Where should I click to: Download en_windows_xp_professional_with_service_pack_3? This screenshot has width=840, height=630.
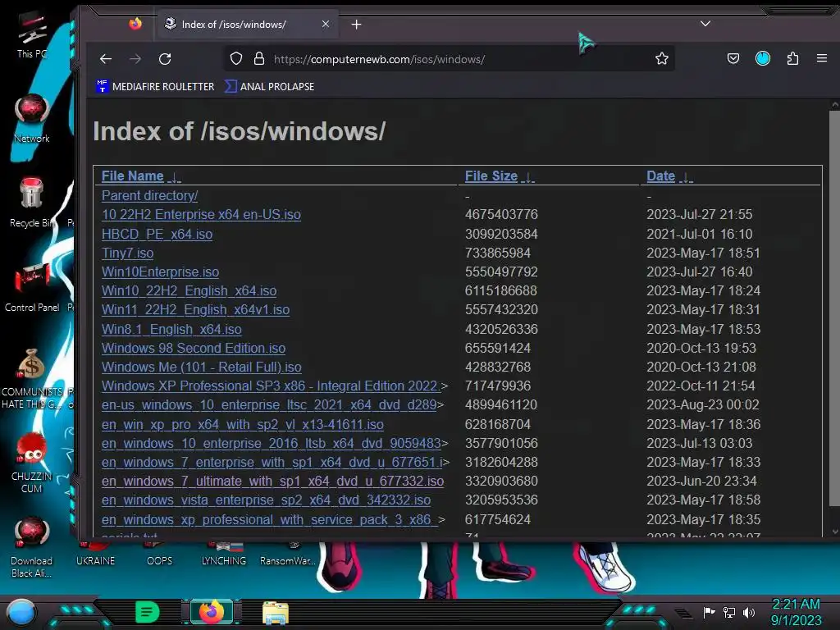point(270,519)
